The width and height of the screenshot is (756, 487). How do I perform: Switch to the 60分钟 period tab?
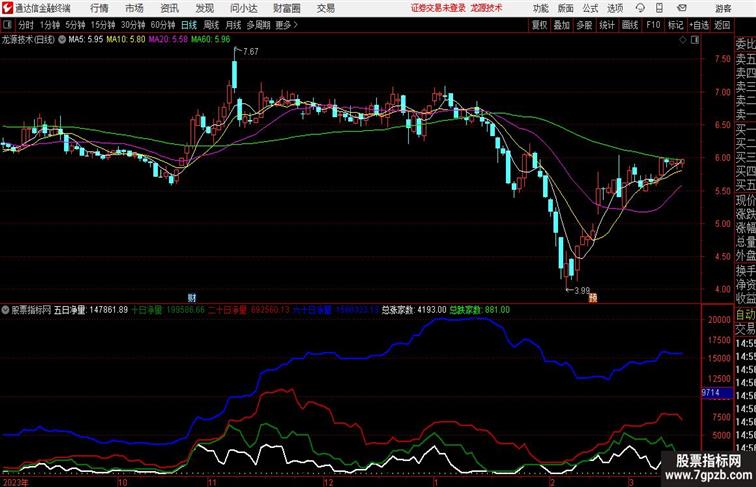[x=163, y=25]
